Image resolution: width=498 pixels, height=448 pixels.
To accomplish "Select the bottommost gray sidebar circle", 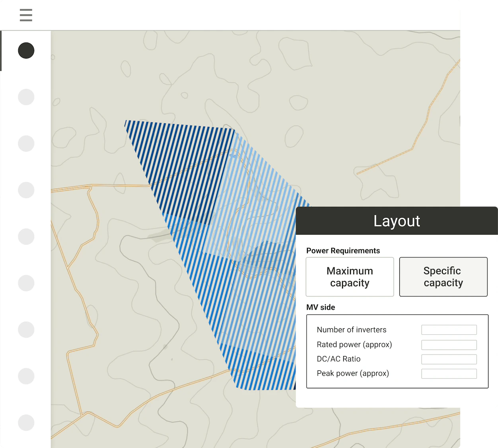I will tap(26, 423).
